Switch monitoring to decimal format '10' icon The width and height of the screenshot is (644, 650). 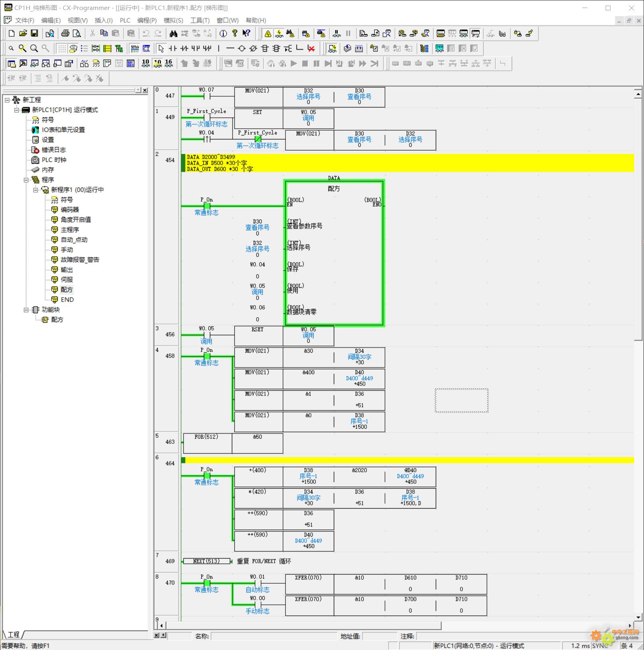coord(146,64)
